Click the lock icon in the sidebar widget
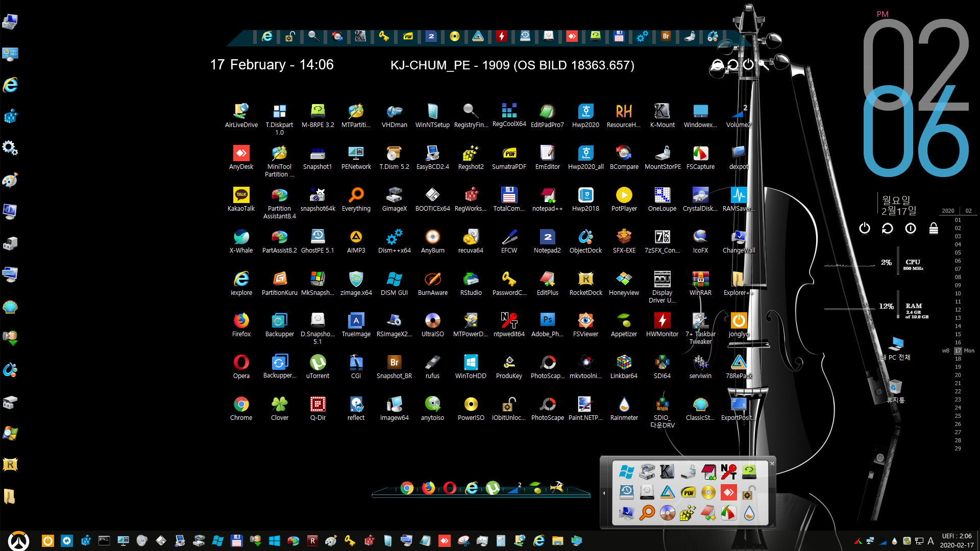980x551 pixels. 934,228
